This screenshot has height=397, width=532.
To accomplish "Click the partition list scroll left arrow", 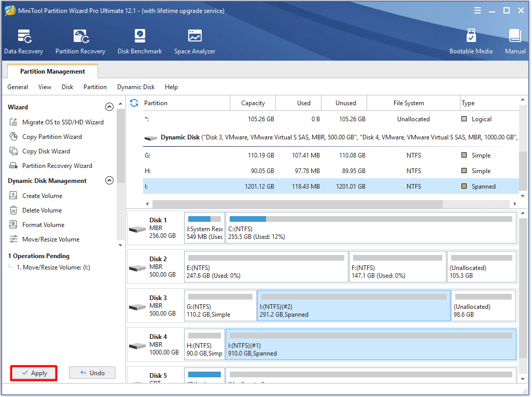I will click(x=147, y=204).
